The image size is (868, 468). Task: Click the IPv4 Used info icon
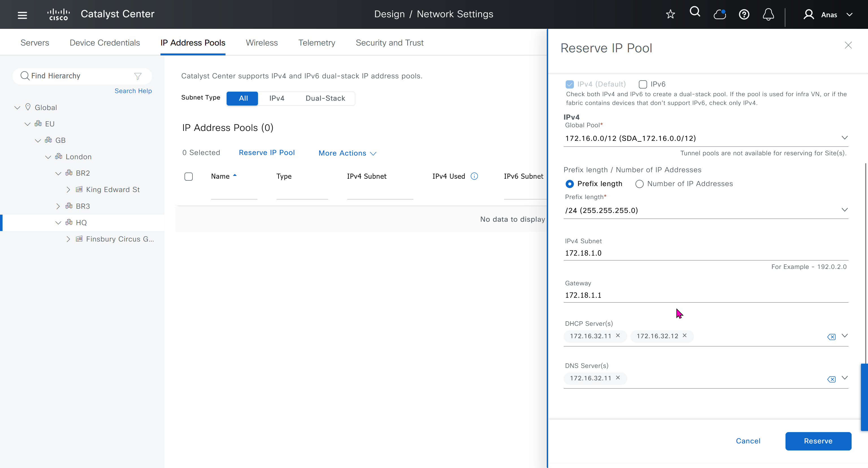474,176
